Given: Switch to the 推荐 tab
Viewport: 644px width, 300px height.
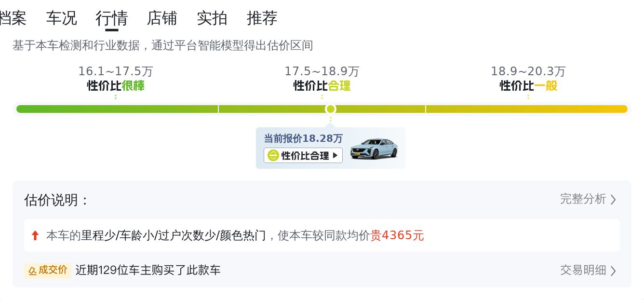Looking at the screenshot, I should [x=262, y=18].
